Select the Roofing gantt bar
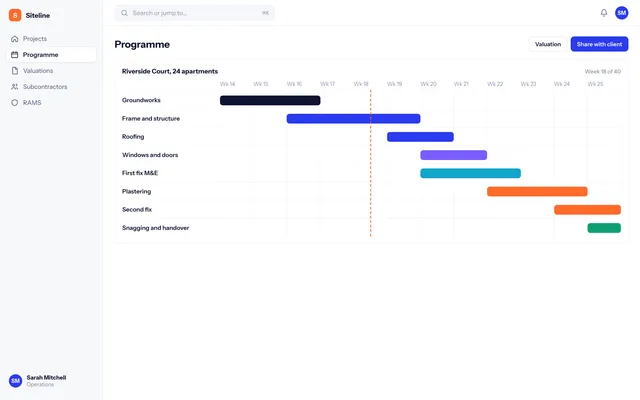Image resolution: width=640 pixels, height=400 pixels. click(x=420, y=137)
